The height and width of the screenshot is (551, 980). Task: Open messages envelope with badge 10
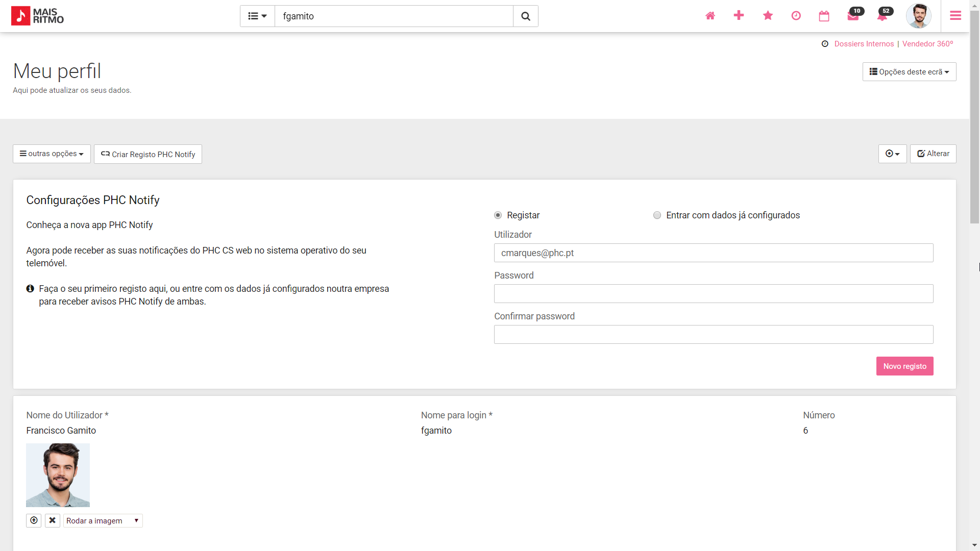853,16
